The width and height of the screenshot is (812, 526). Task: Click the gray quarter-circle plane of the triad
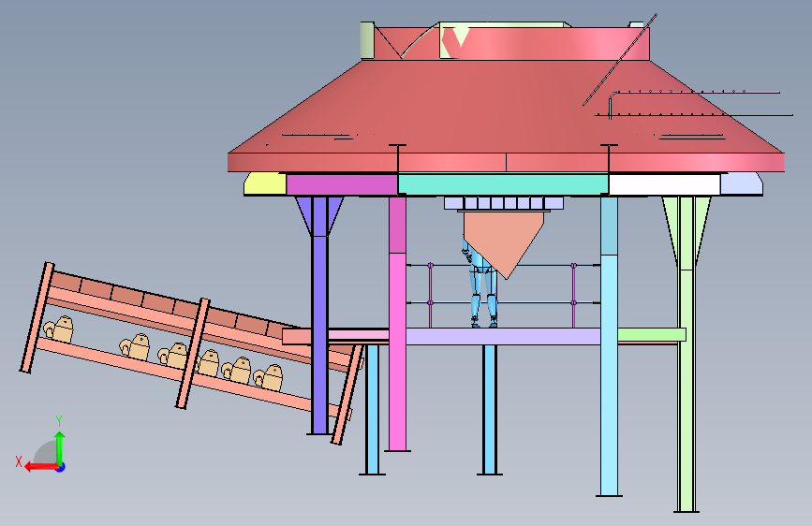click(x=46, y=452)
